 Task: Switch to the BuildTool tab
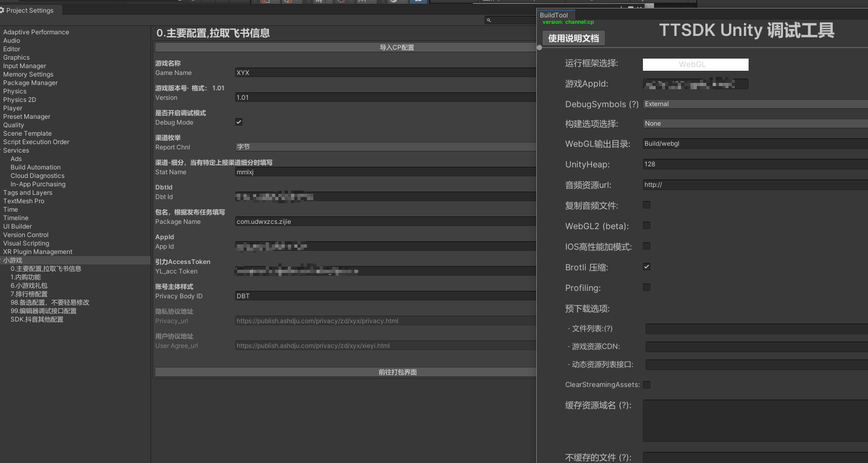tap(554, 15)
